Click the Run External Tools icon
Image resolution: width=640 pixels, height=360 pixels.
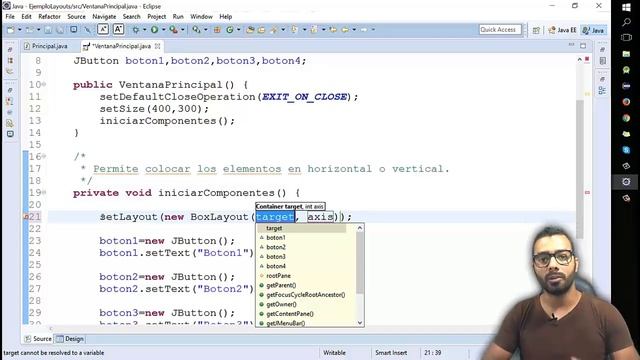click(x=173, y=30)
